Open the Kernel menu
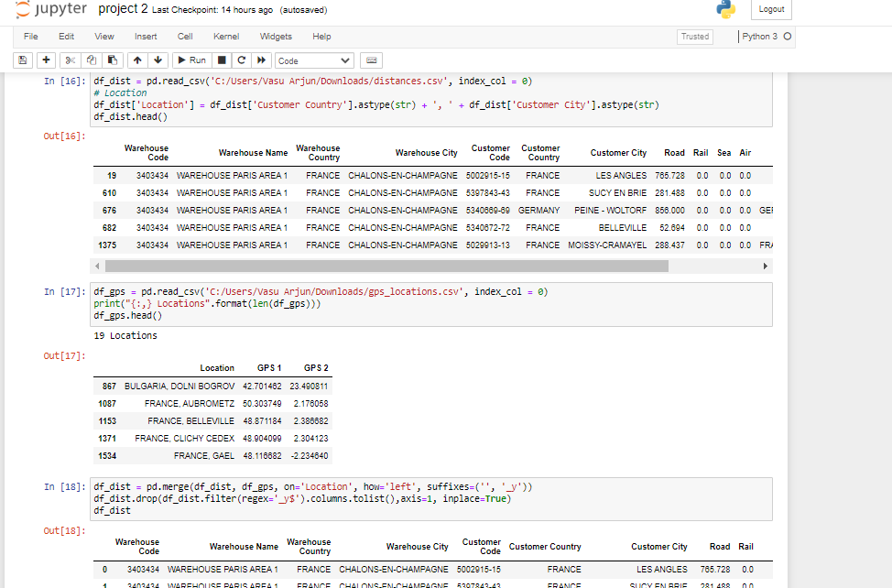The height and width of the screenshot is (588, 892). click(x=226, y=37)
